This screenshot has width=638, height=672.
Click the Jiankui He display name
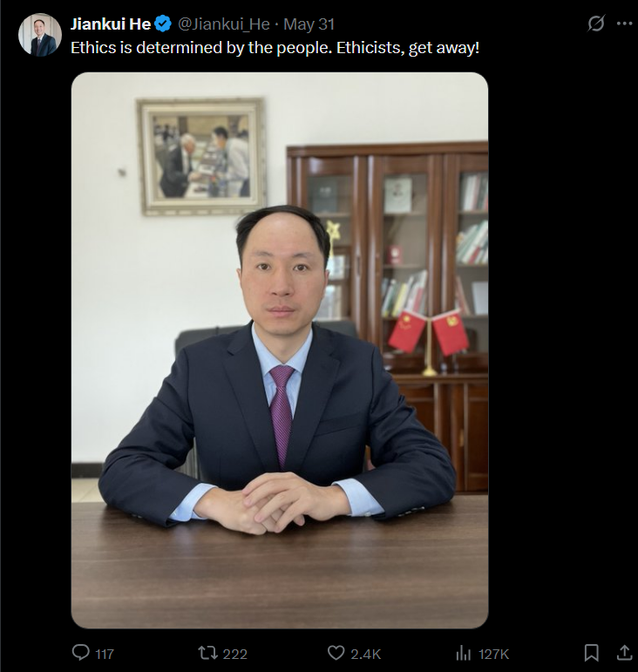(x=111, y=24)
